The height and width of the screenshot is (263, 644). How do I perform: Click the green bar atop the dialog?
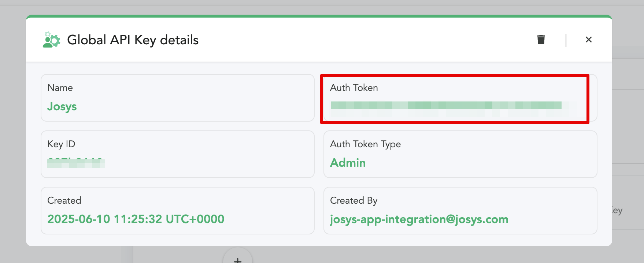click(319, 16)
